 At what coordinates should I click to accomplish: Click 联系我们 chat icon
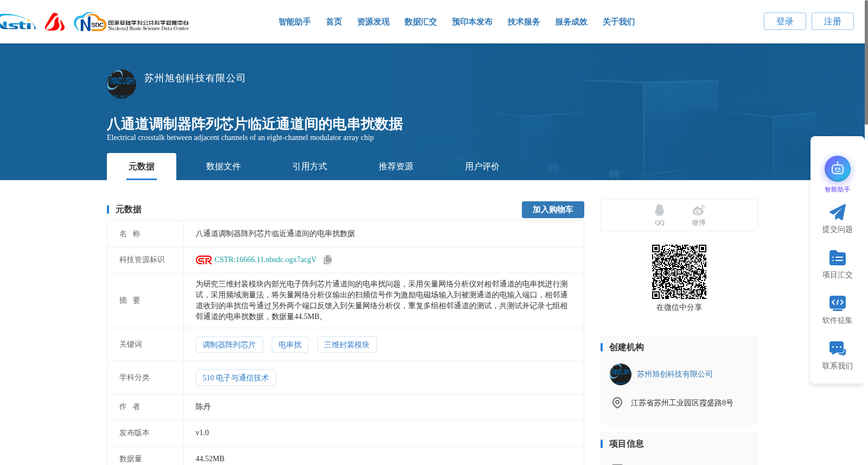[x=838, y=348]
